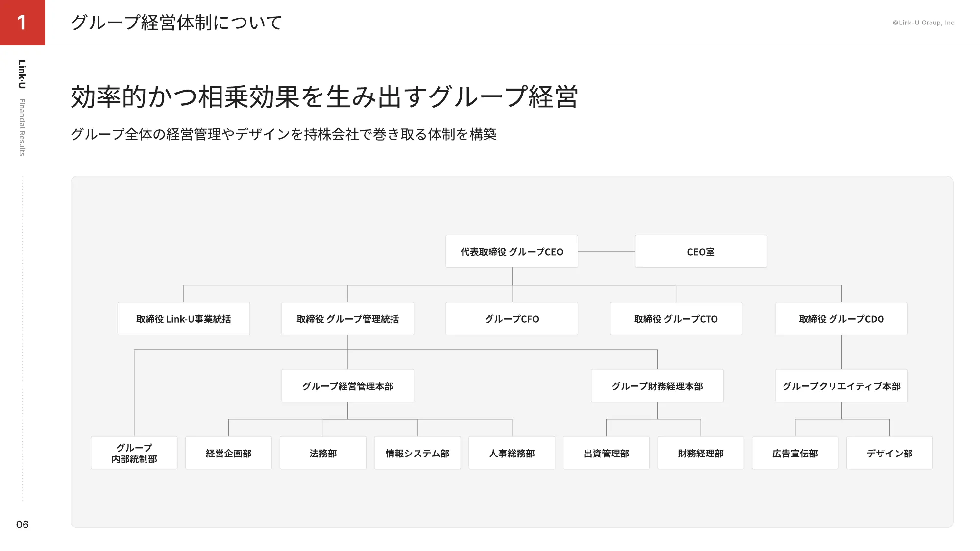Image resolution: width=980 pixels, height=551 pixels.
Task: Click the グループCFO box
Action: coord(512,319)
